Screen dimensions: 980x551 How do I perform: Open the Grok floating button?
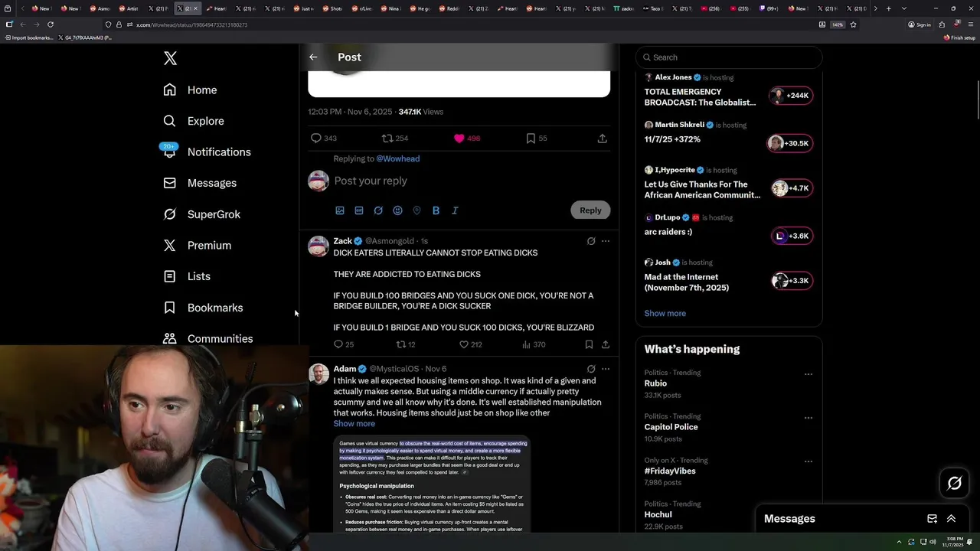[x=955, y=483]
